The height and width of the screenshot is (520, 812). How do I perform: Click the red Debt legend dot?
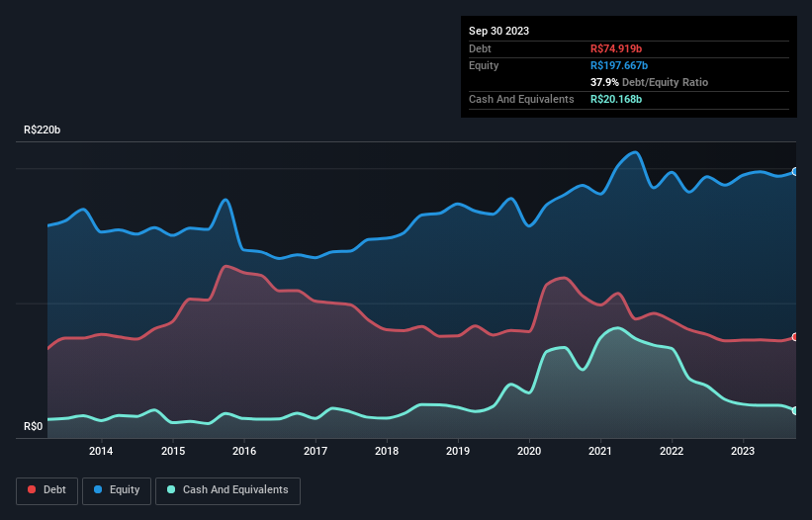tap(32, 489)
